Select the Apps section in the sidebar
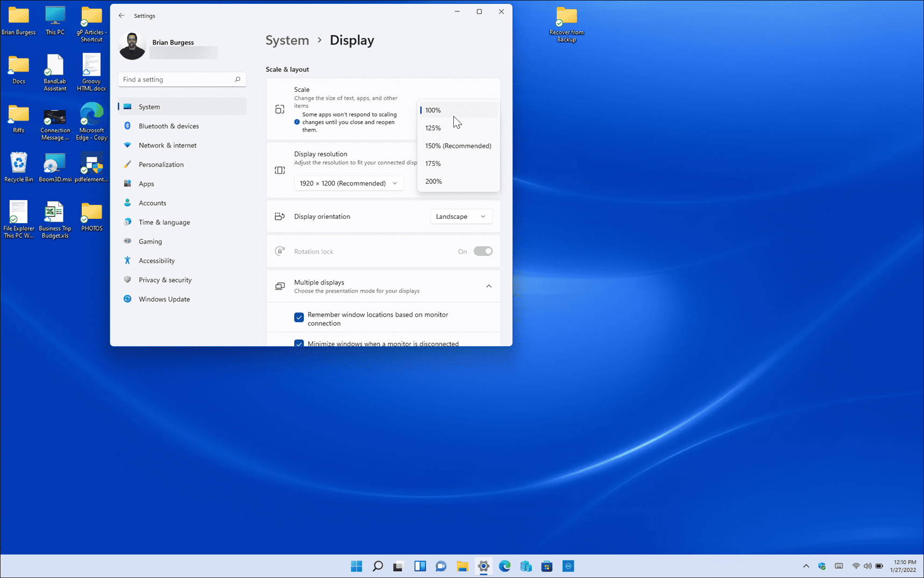This screenshot has height=578, width=924. point(146,183)
